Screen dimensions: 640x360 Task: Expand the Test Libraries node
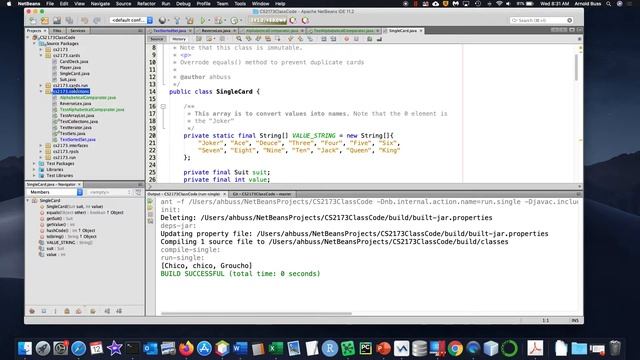(35, 176)
